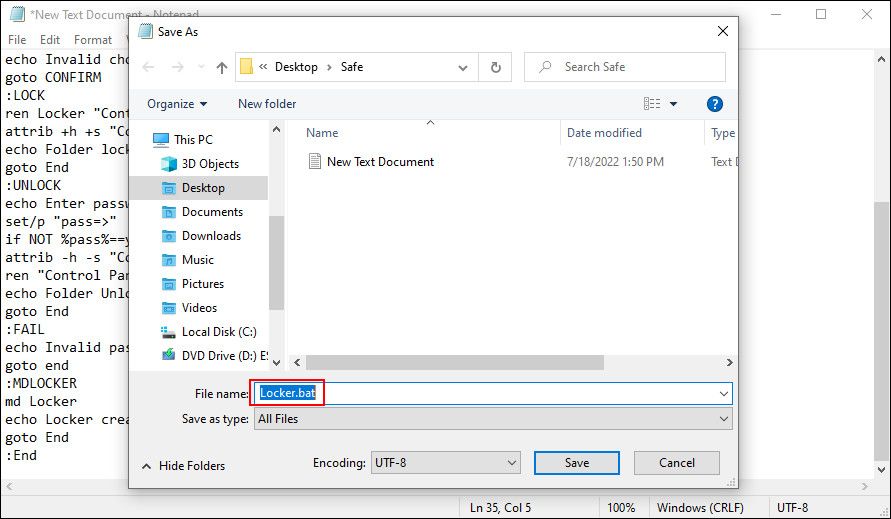Click the Notepad window icon
This screenshot has height=519, width=891.
coord(17,14)
